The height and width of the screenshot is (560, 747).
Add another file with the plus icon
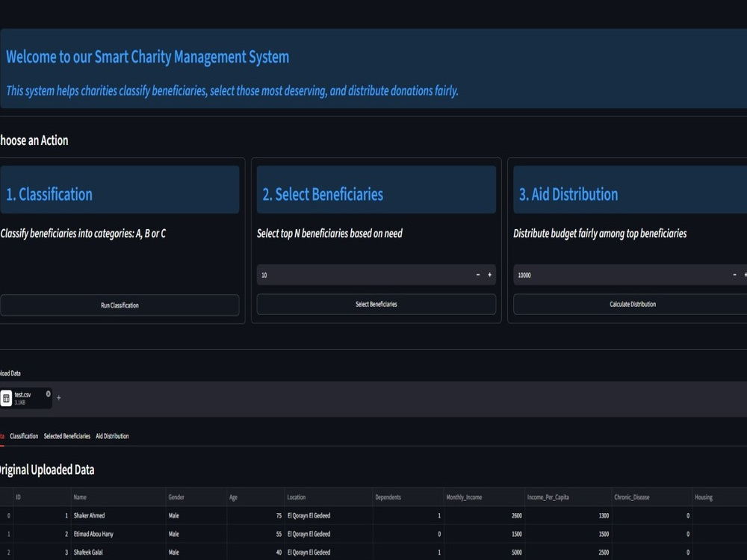[x=58, y=398]
